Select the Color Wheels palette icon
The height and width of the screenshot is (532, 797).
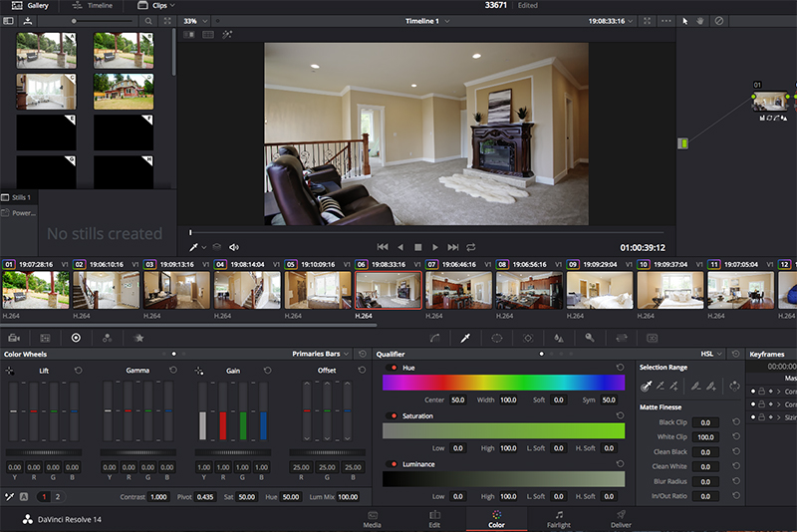76,338
